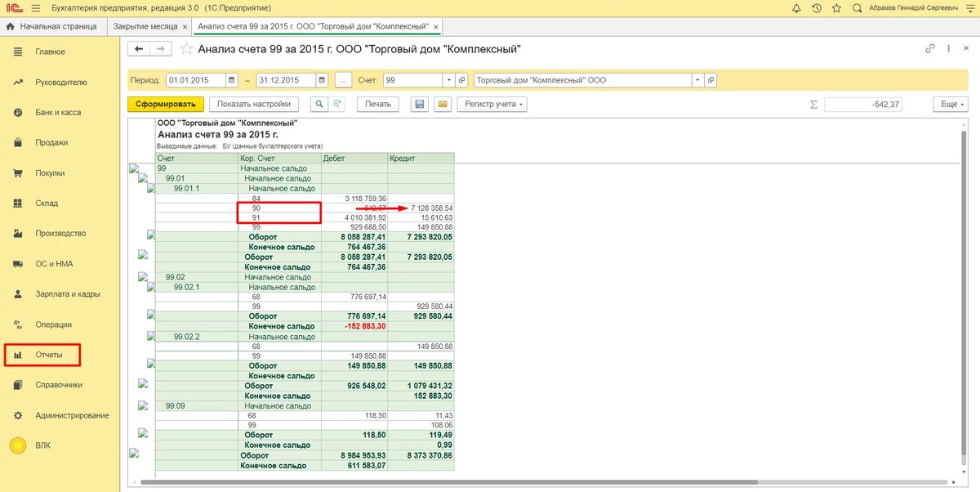
Task: Expand the organization dropdown arrow
Action: coord(697,80)
